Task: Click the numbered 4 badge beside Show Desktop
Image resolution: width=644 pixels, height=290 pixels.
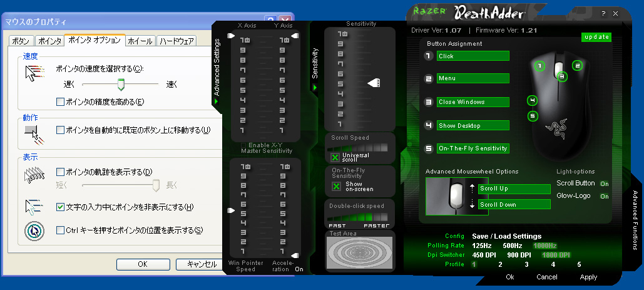Action: tap(429, 125)
